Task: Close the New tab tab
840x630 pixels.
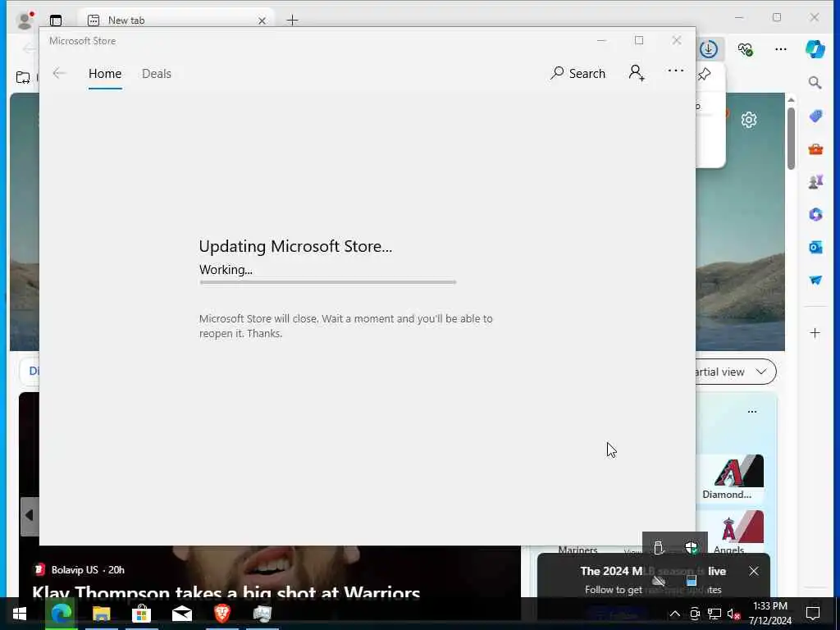Action: click(262, 21)
